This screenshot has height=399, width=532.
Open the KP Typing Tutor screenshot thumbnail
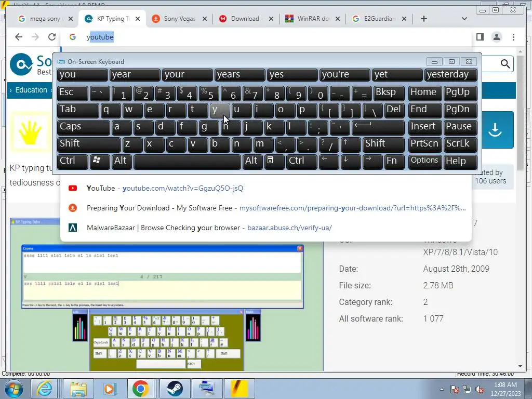[x=166, y=294]
